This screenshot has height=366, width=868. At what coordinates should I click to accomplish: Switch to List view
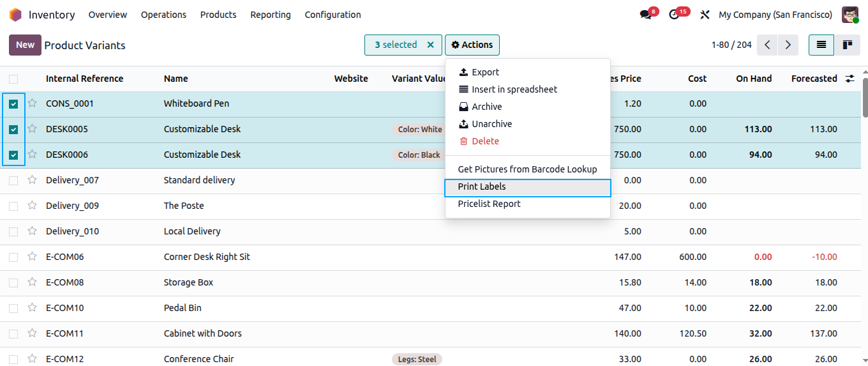click(821, 45)
